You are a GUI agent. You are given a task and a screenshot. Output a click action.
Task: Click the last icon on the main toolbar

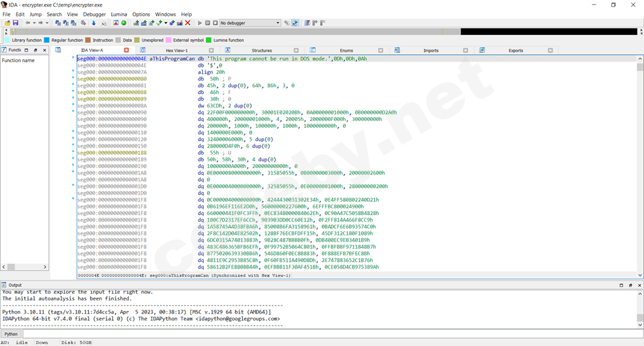click(x=323, y=22)
